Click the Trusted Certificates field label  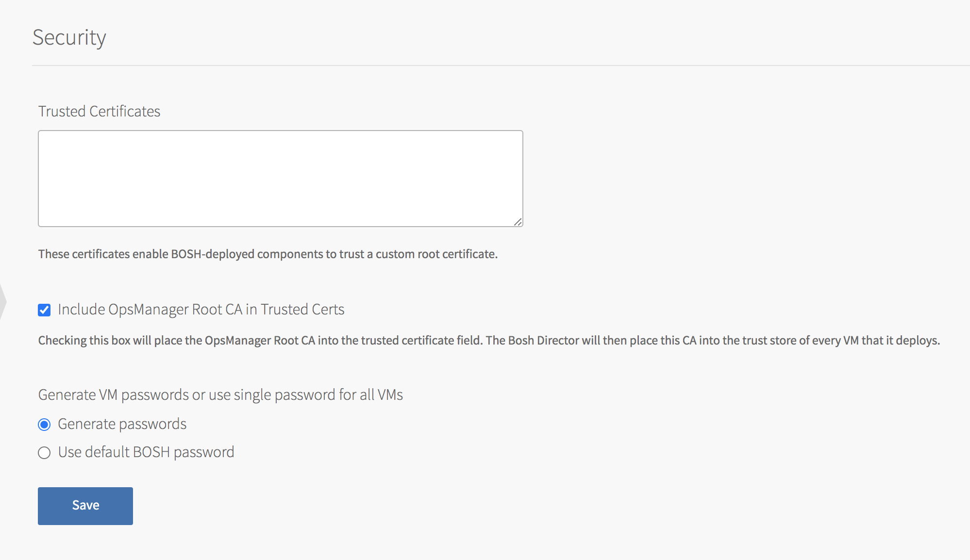click(99, 111)
